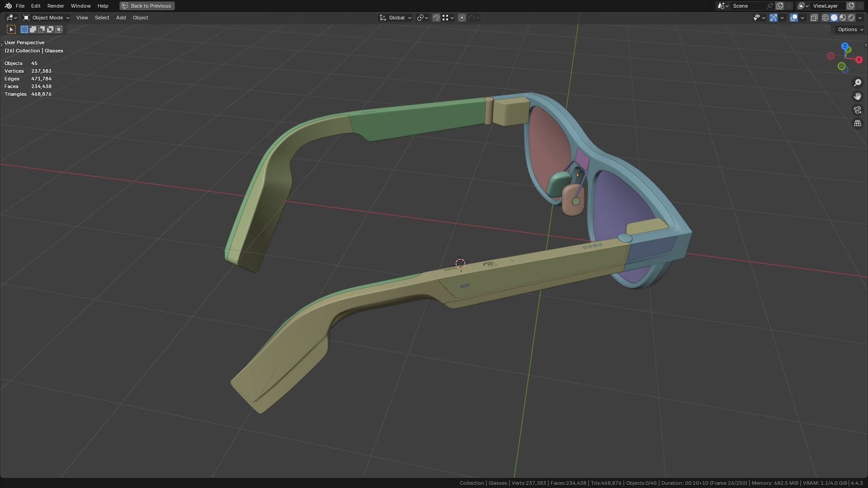The width and height of the screenshot is (868, 488).
Task: Click the negative X axis gizmo circle
Action: click(x=830, y=56)
